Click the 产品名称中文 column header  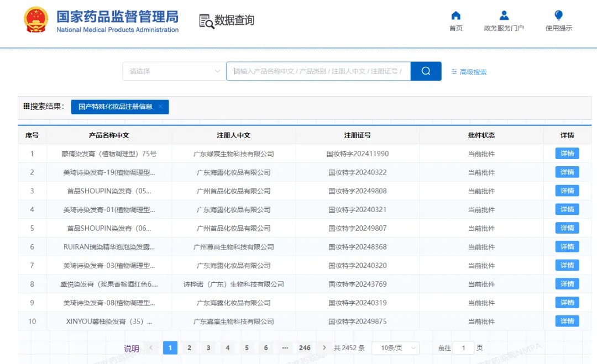pos(109,135)
